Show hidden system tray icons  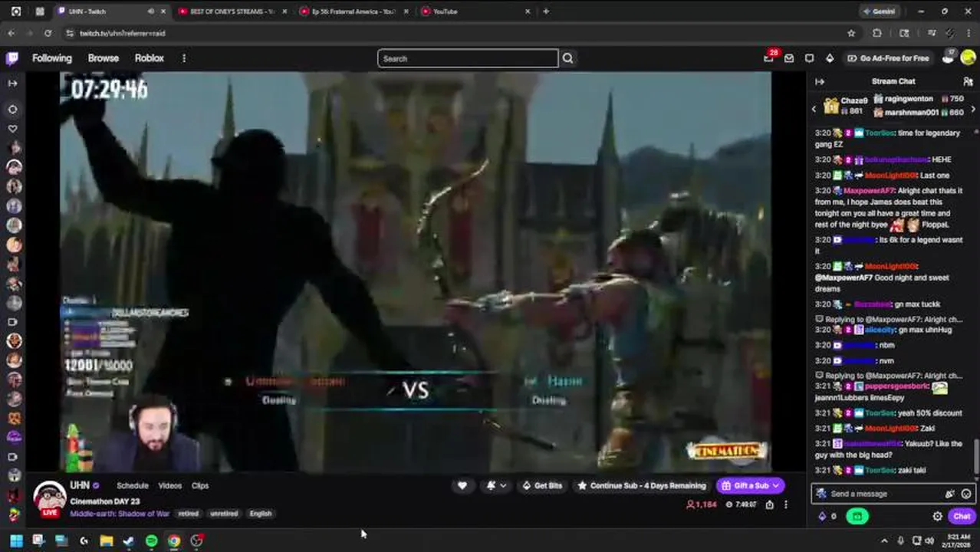click(884, 540)
